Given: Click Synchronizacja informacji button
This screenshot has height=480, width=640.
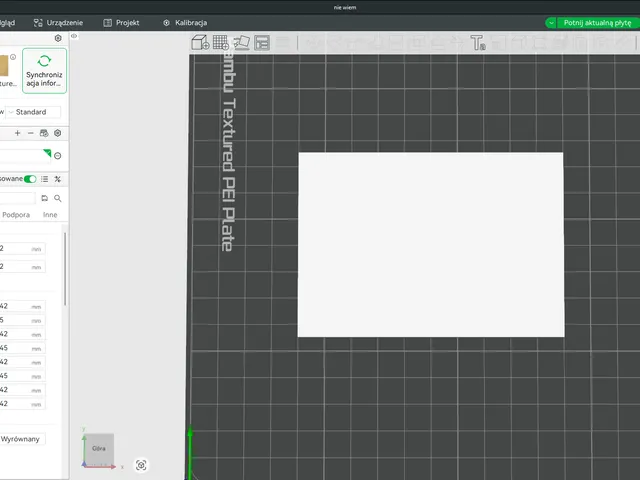Looking at the screenshot, I should 44,71.
